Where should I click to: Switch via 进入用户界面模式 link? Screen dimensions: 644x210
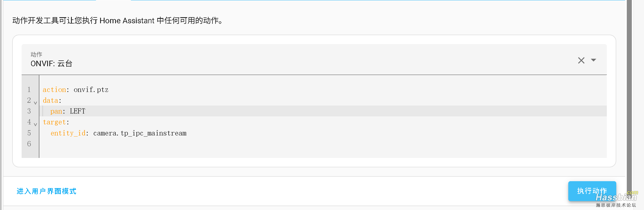[x=47, y=191]
